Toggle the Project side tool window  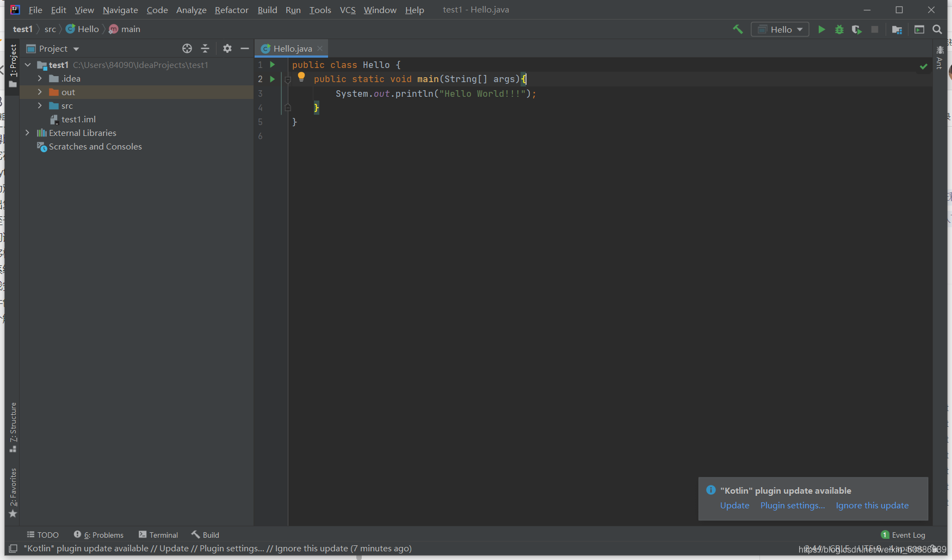pos(13,66)
